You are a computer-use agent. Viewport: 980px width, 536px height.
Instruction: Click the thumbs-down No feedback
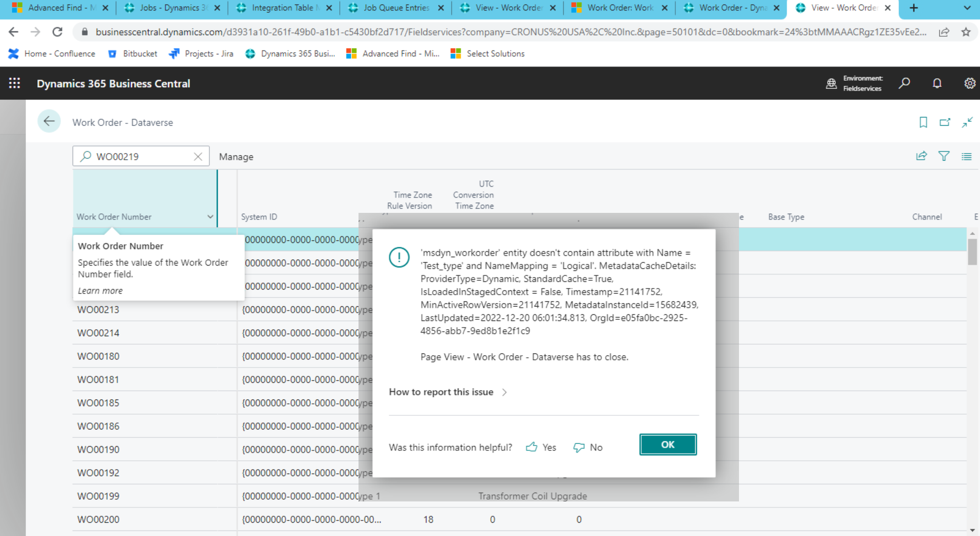click(587, 447)
